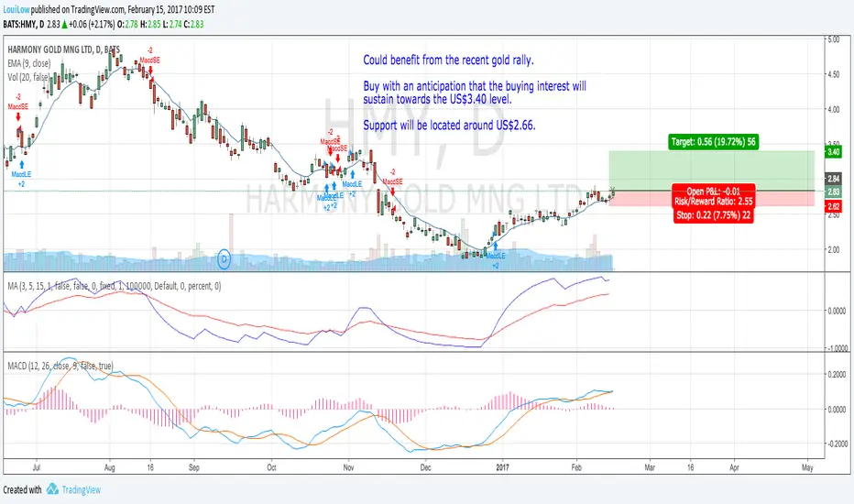
Task: Click the Feb label on the time axis
Action: [576, 467]
